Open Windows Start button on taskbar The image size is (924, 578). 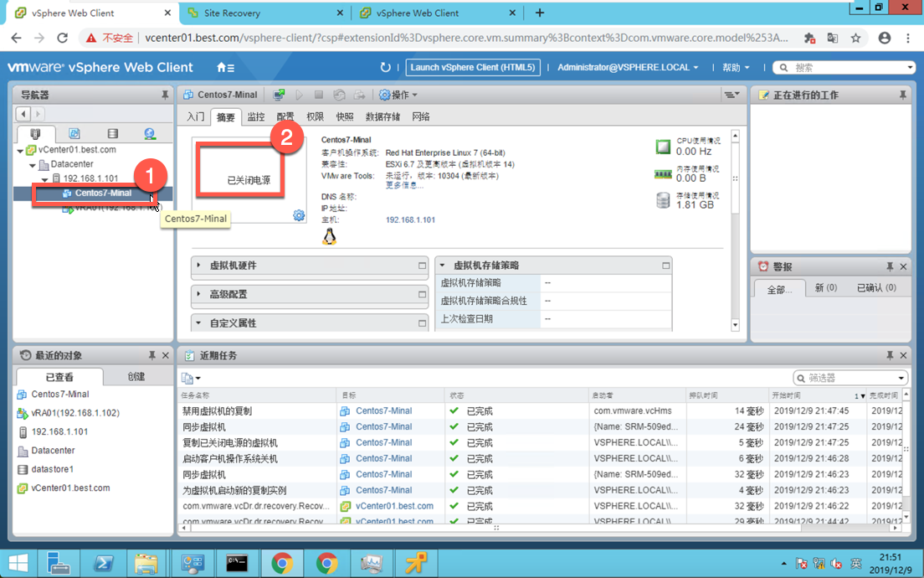click(18, 563)
